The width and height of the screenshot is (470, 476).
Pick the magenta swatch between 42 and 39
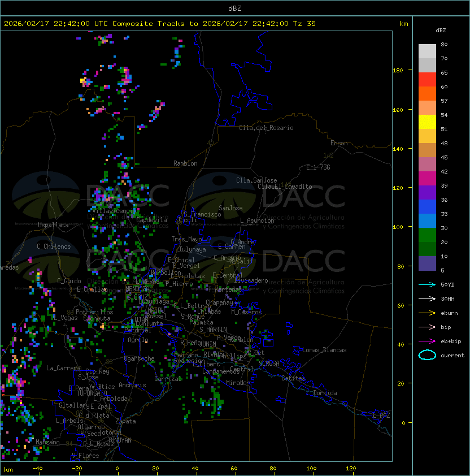pos(427,179)
